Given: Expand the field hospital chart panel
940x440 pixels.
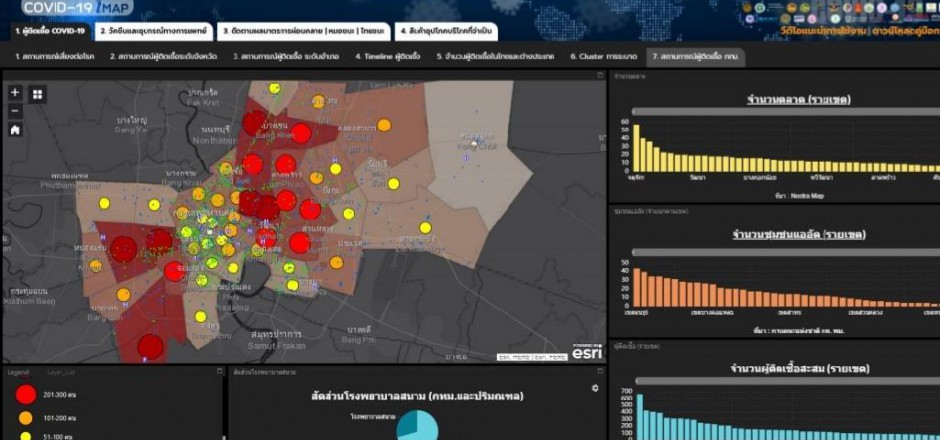Looking at the screenshot, I should (x=600, y=371).
